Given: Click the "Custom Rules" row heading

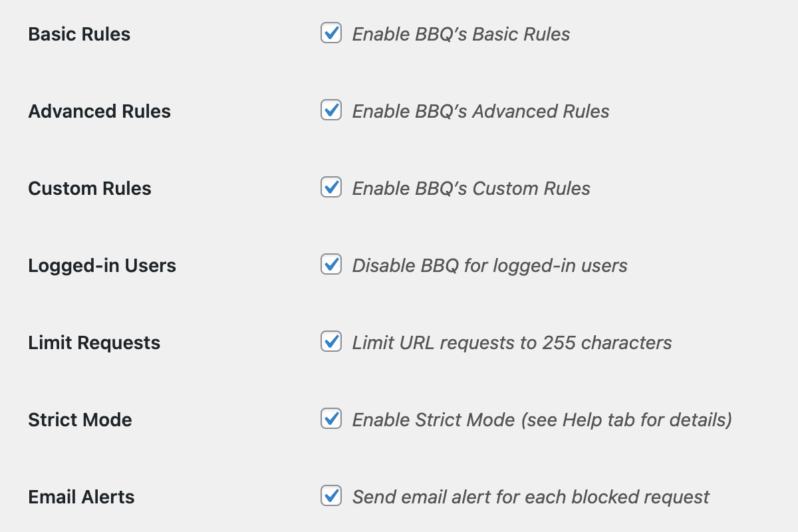Looking at the screenshot, I should (x=90, y=188).
